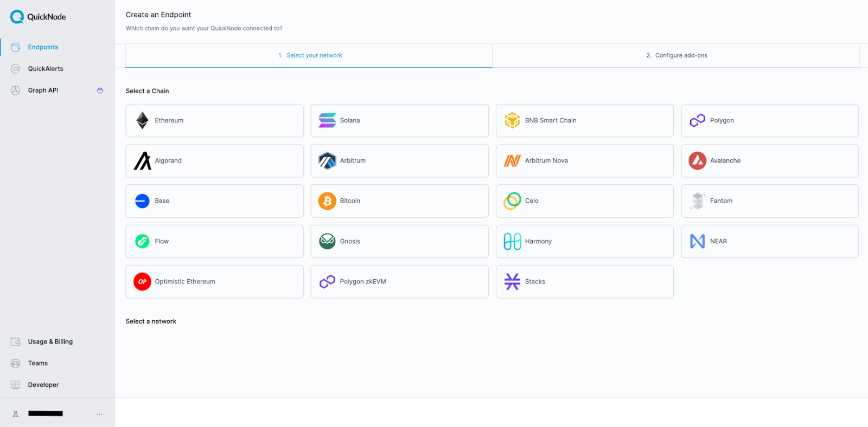Click the Create an Endpoint heading
Viewport: 868px width, 427px height.
158,15
